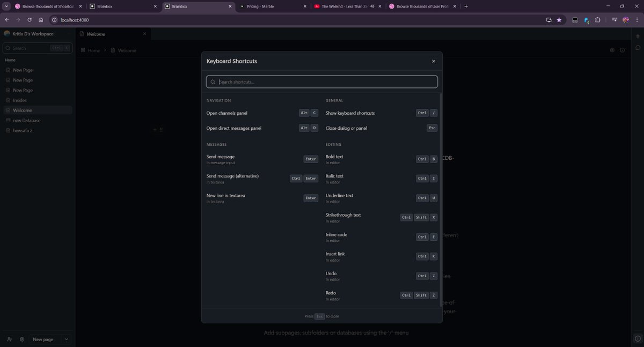Image resolution: width=644 pixels, height=347 pixels.
Task: Click the Inline code shortcut row
Action: click(x=382, y=237)
